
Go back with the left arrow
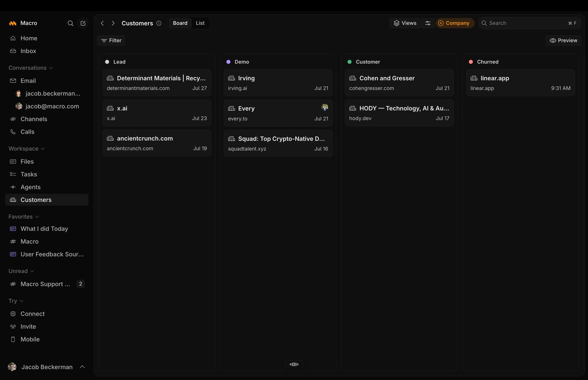pyautogui.click(x=102, y=23)
